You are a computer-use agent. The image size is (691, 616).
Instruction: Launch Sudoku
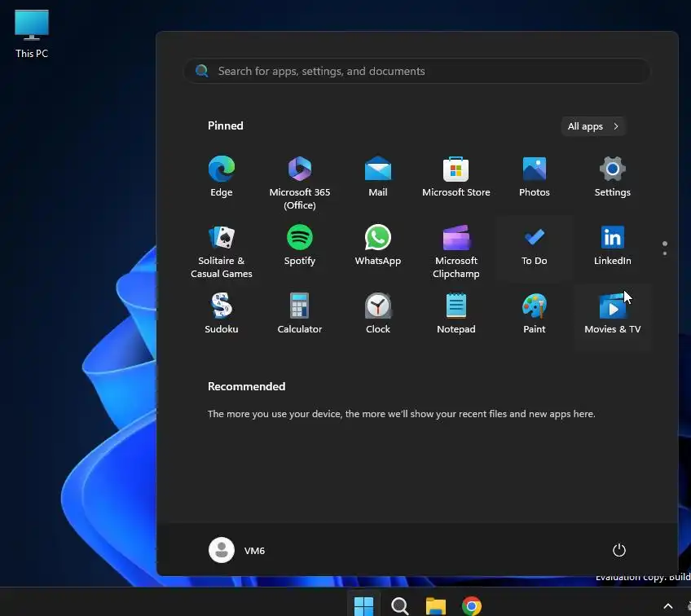(221, 313)
